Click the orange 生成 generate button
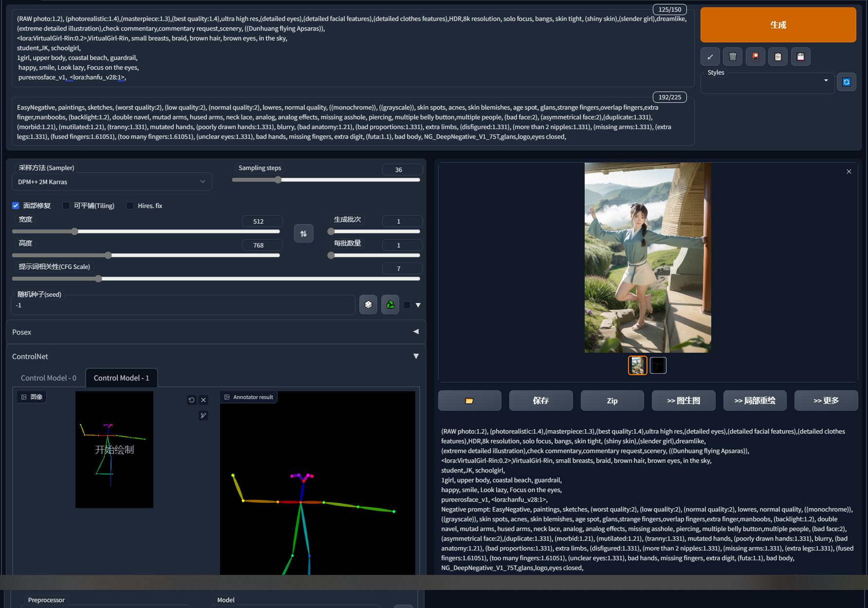 click(777, 25)
